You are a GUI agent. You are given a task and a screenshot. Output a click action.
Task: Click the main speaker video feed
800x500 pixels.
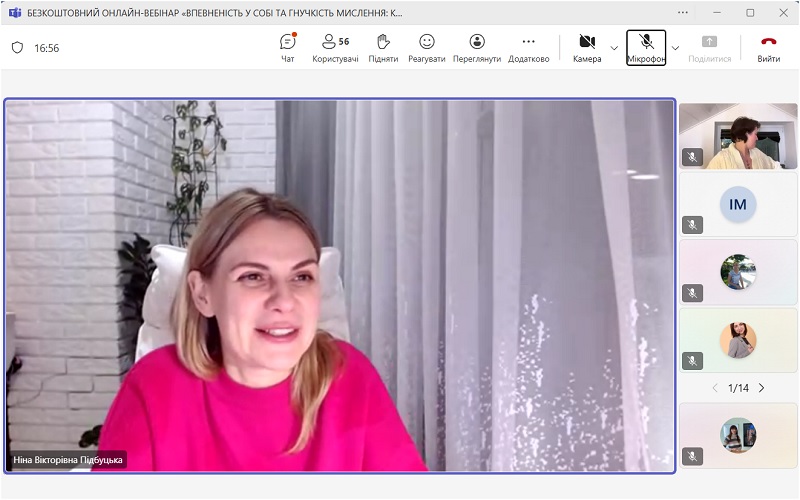point(340,285)
